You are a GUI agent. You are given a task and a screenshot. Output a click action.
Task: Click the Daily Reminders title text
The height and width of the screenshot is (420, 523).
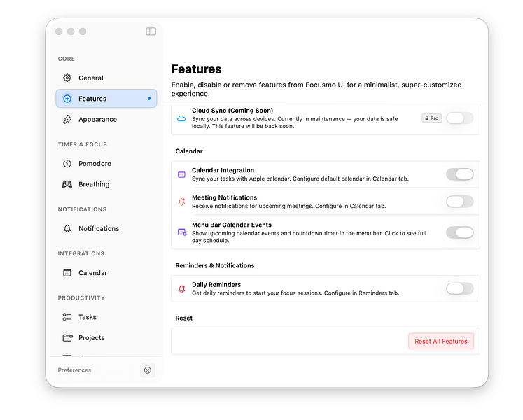coord(216,285)
